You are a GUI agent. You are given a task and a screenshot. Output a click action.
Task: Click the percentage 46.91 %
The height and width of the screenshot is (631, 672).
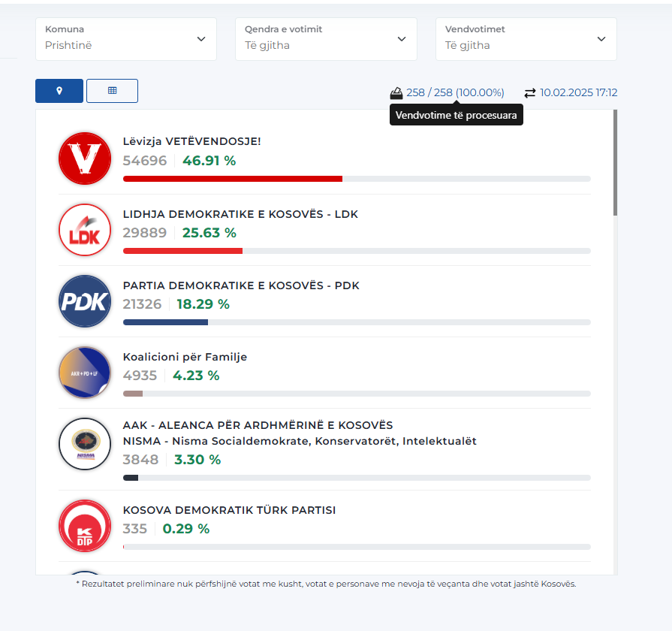click(209, 161)
